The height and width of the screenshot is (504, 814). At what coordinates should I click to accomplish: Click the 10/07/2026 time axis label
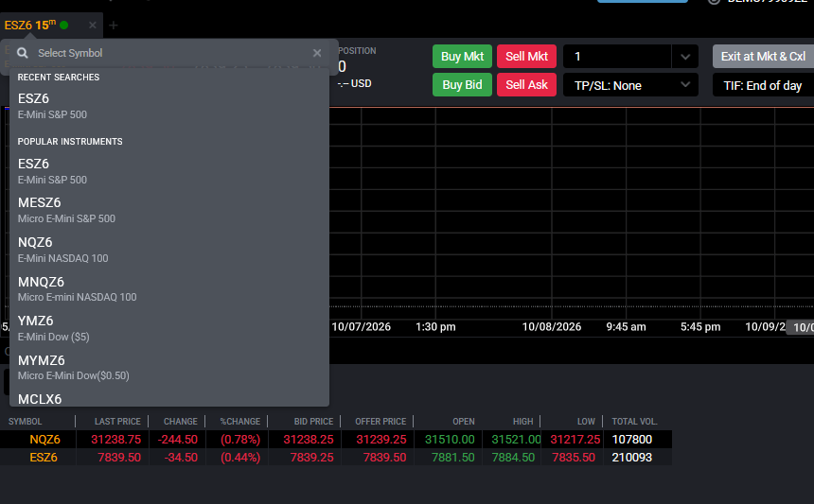coord(361,326)
